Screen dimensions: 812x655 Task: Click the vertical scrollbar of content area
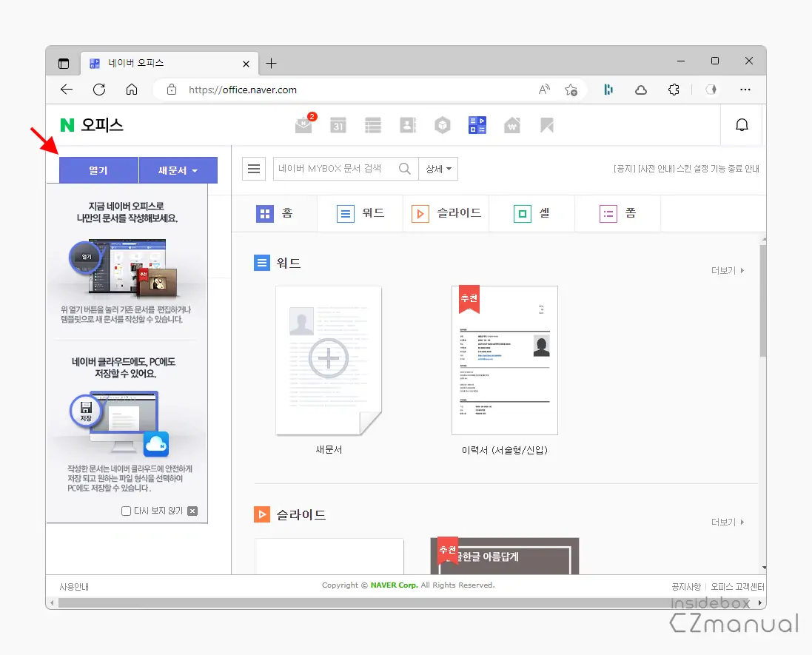click(763, 300)
